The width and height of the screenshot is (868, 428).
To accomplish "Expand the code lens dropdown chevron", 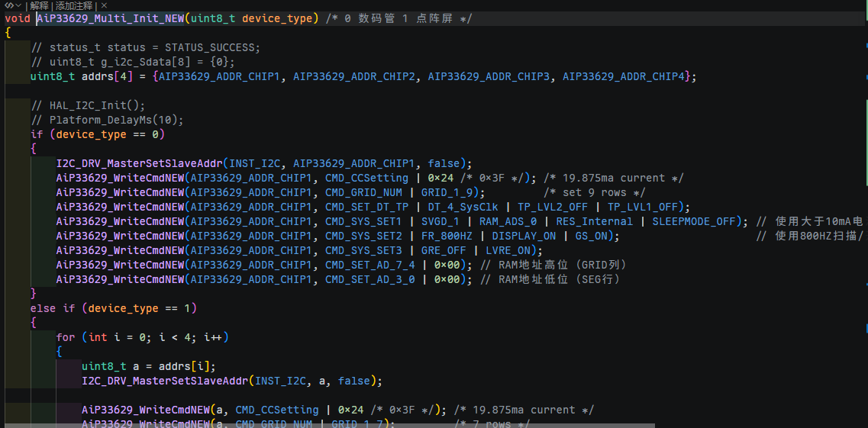I will pos(18,5).
